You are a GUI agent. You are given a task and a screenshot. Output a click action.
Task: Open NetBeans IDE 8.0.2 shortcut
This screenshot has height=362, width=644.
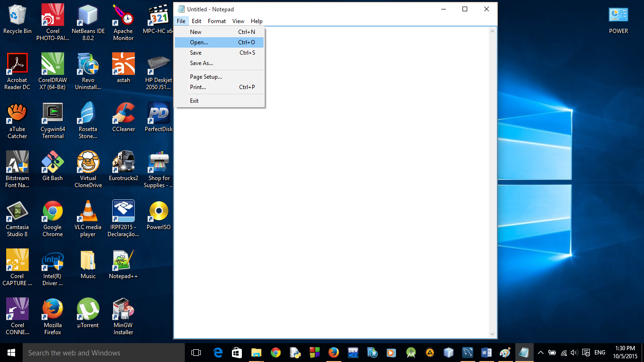[x=88, y=19]
